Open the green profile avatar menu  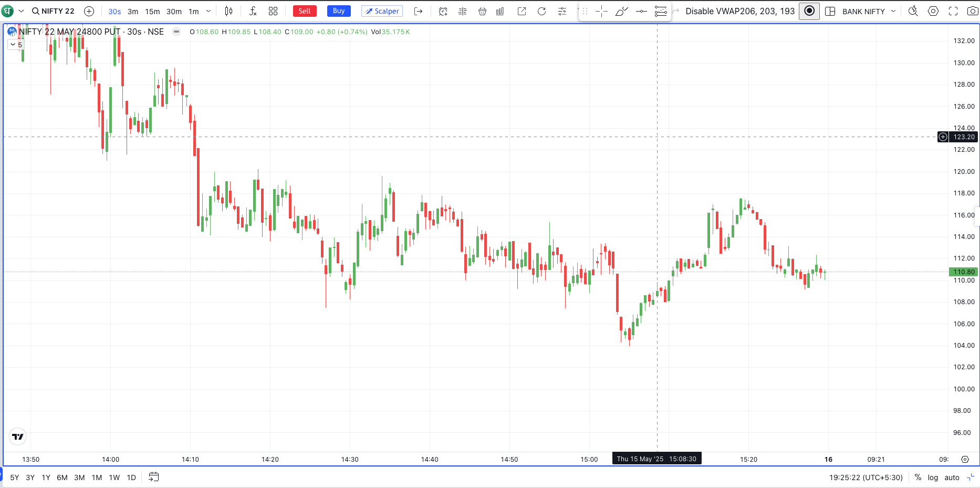coord(7,11)
